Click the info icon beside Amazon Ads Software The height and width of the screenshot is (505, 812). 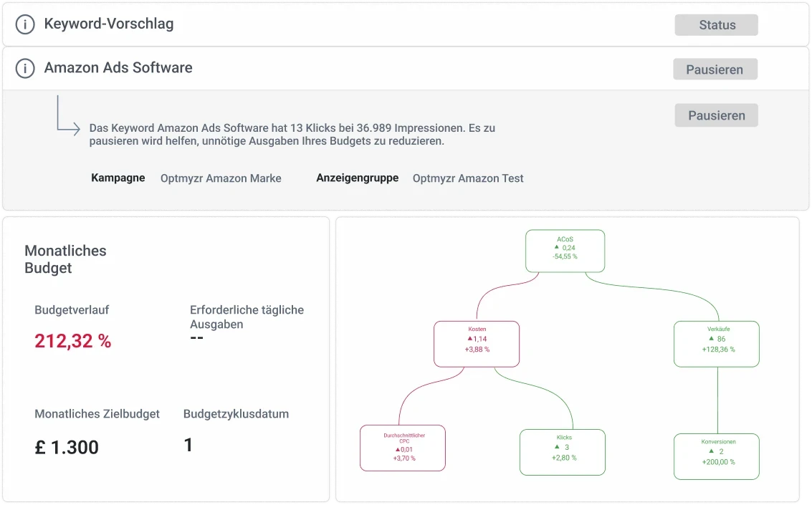coord(27,67)
